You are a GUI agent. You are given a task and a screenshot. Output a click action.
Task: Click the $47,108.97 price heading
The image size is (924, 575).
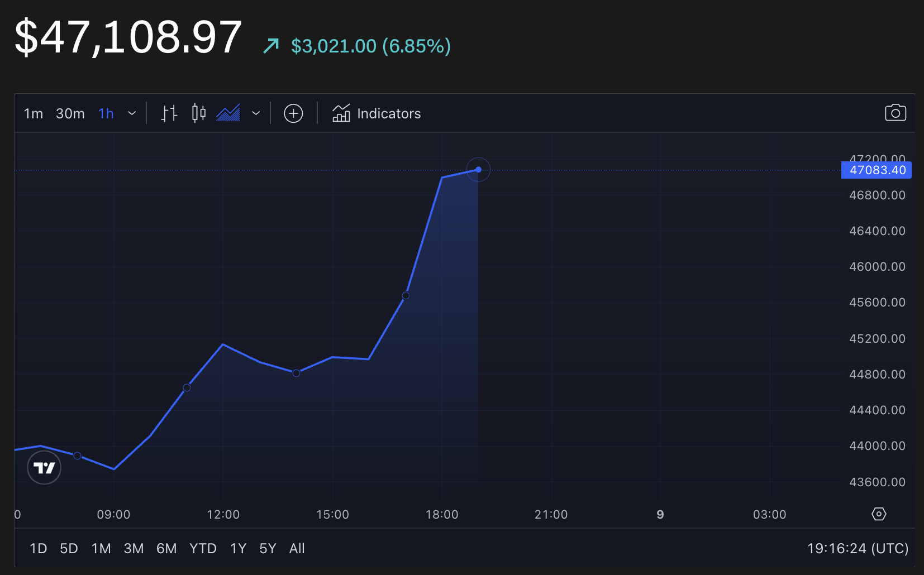tap(128, 37)
